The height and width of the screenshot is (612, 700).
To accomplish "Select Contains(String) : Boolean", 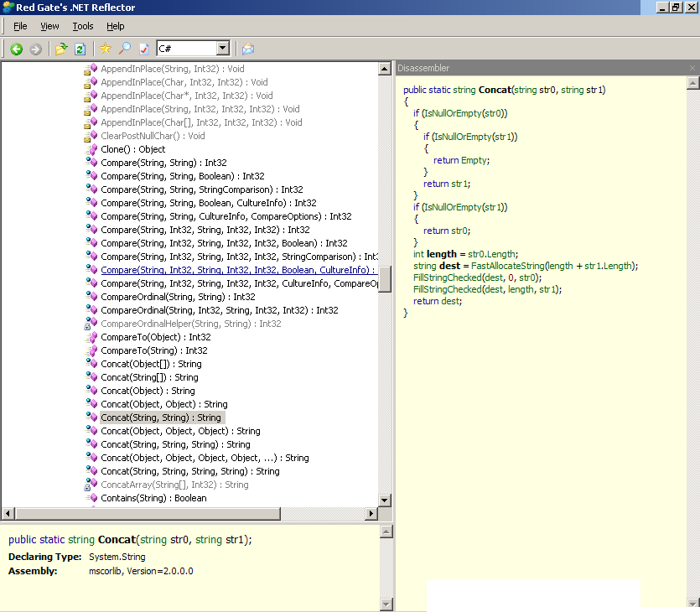I will [x=153, y=498].
